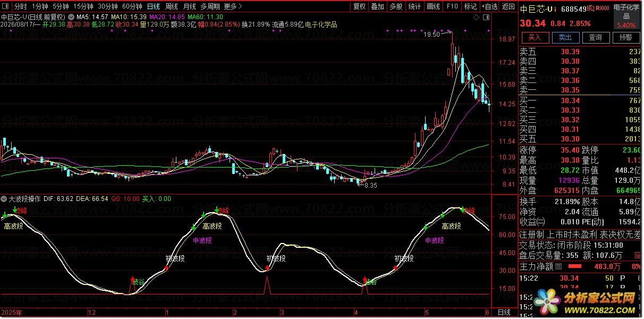The width and height of the screenshot is (644, 319).
Task: Click the diamond icon in chart header
Action: 475,18
